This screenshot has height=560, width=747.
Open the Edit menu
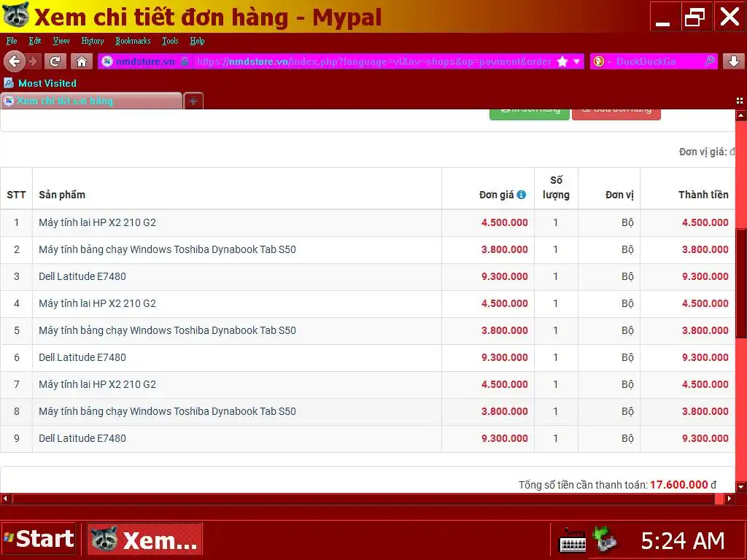[35, 41]
